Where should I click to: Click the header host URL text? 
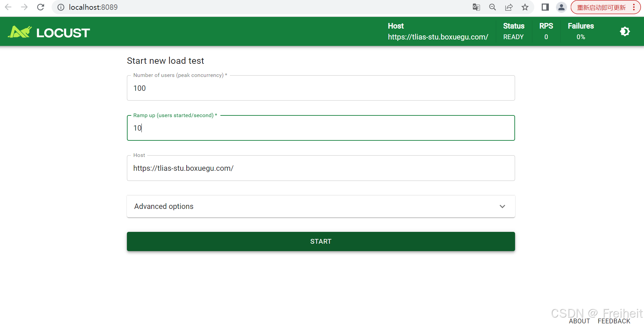(438, 37)
